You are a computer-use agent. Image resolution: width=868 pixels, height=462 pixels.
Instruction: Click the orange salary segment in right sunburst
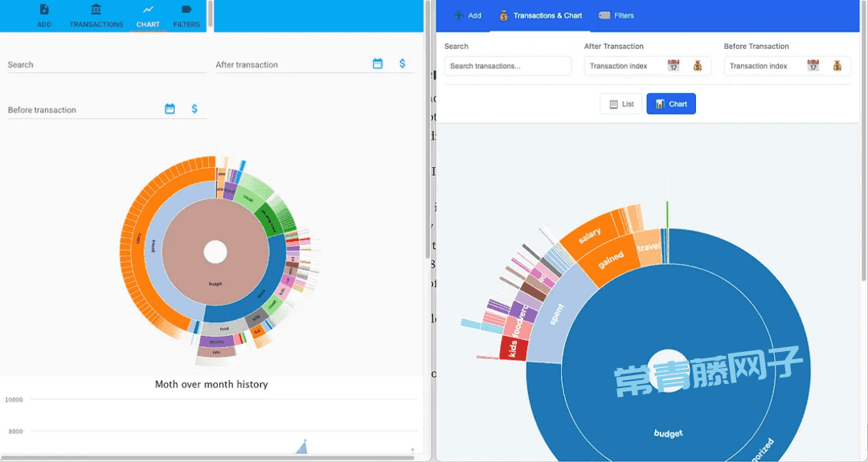click(592, 235)
